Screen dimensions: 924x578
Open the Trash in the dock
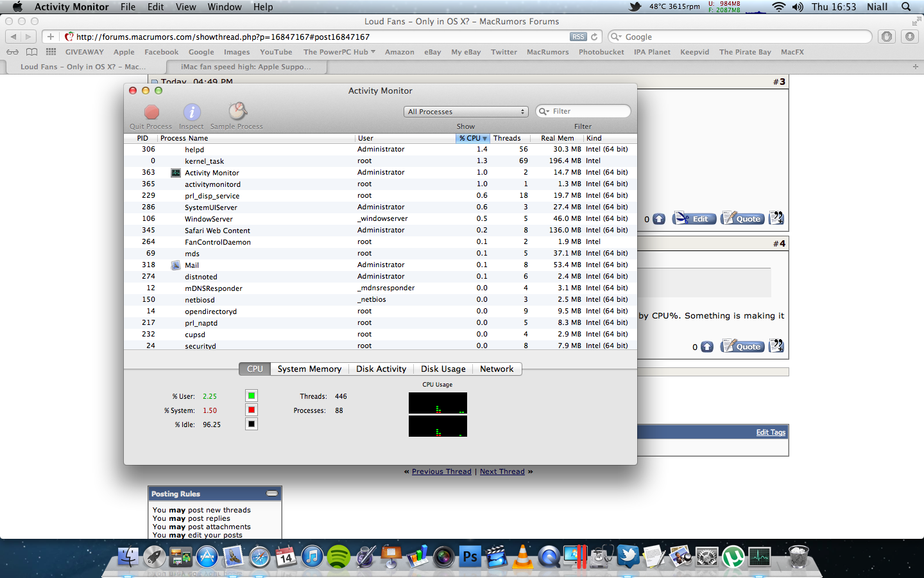(x=798, y=556)
